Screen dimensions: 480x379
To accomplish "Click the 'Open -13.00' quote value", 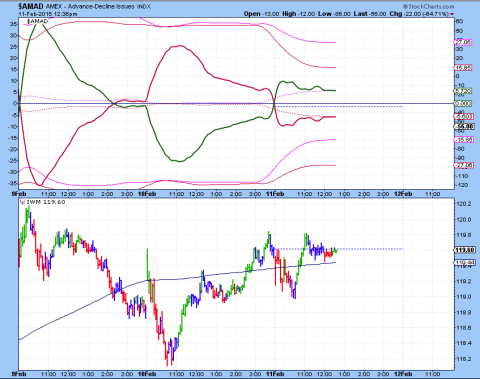I will click(261, 14).
